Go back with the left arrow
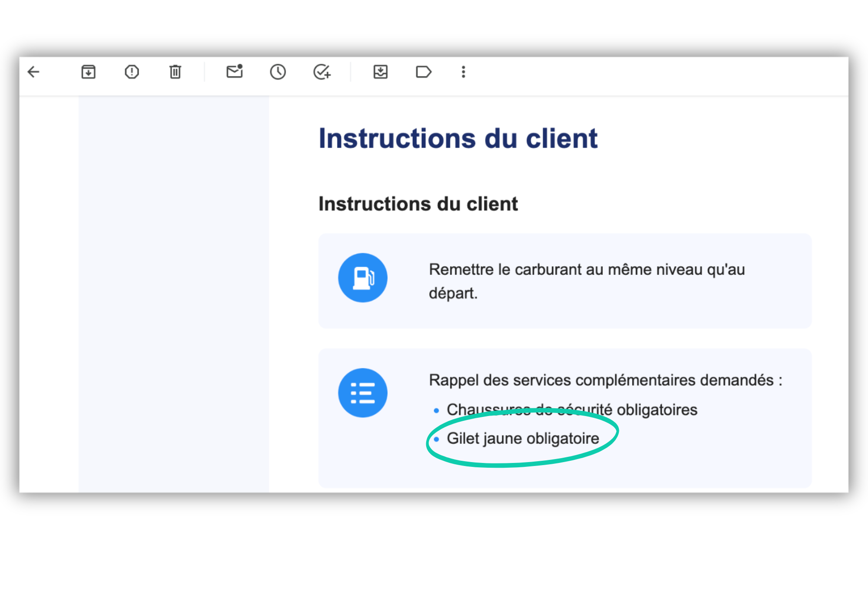The image size is (868, 608). pyautogui.click(x=33, y=72)
